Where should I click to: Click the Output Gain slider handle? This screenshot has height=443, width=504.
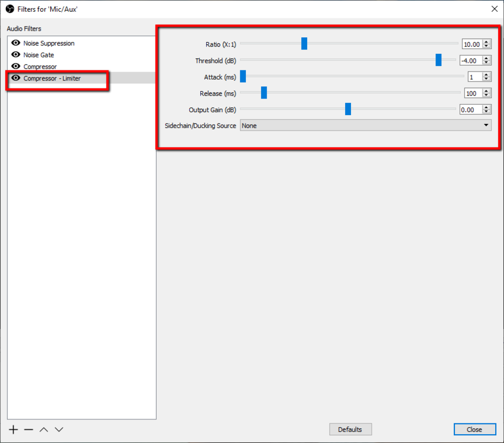[348, 109]
